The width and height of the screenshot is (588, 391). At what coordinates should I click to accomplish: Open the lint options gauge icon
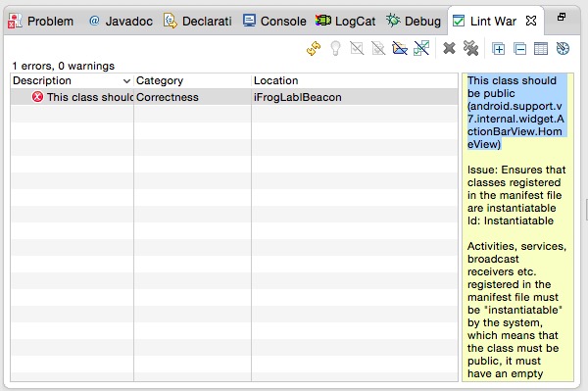563,48
